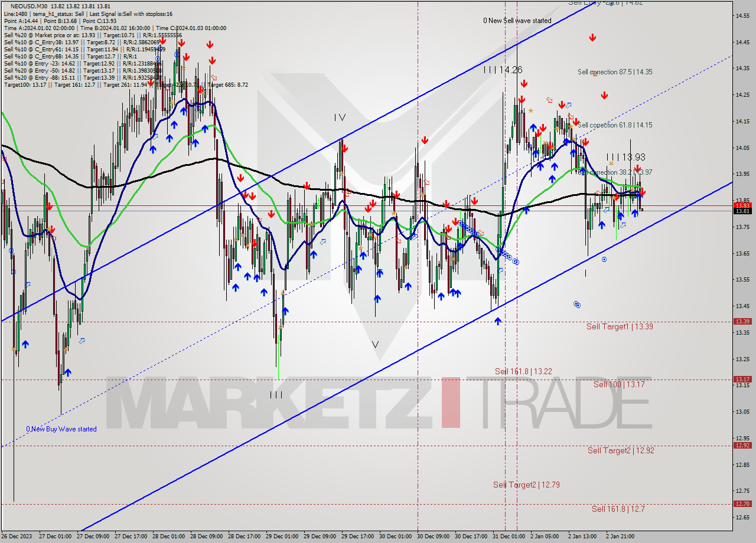
Task: Select the black 13.81 current price tag
Action: point(742,211)
